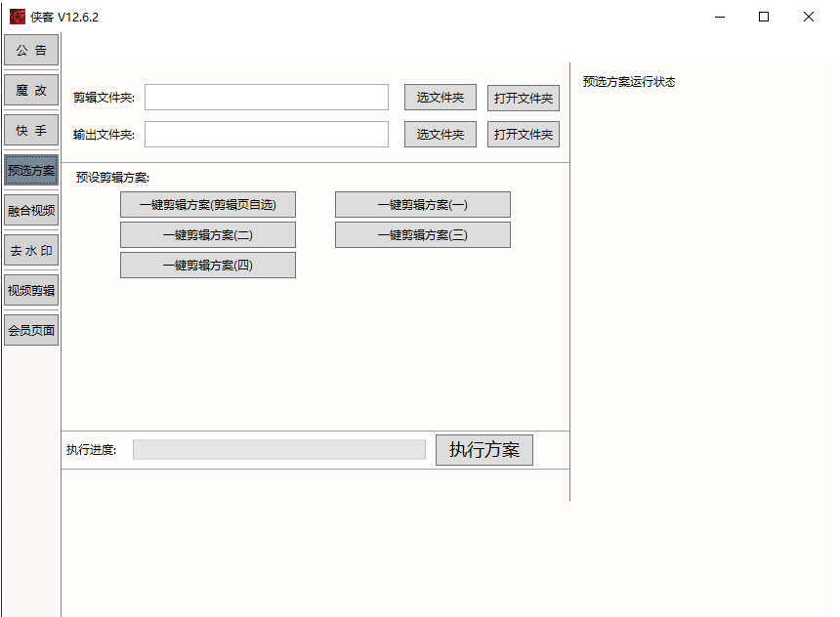Viewport: 840px width, 617px height.
Task: Run preset 一键剪辑方案(一)
Action: click(422, 204)
